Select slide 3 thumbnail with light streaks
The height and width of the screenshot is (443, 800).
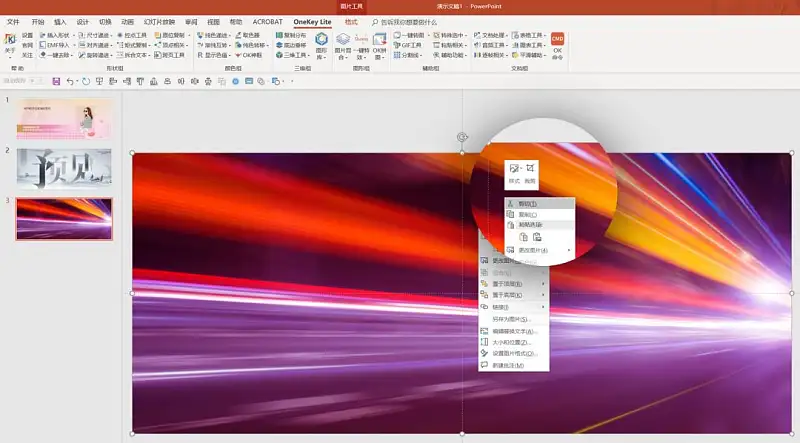coord(64,219)
